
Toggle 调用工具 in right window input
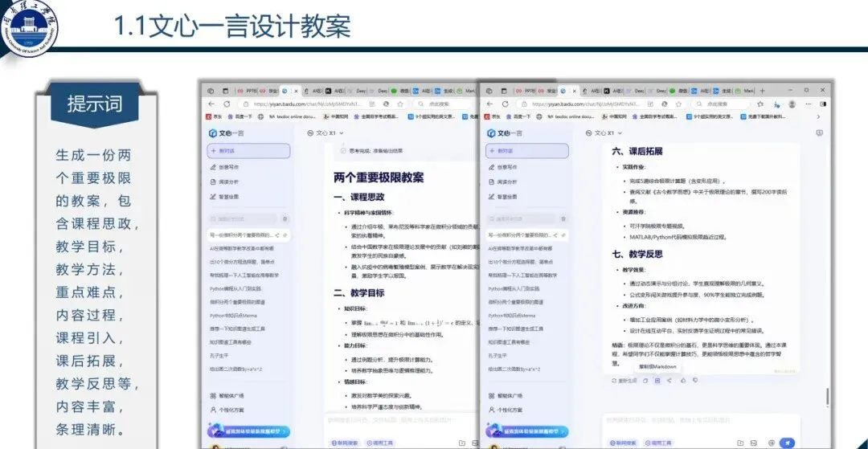tap(657, 443)
